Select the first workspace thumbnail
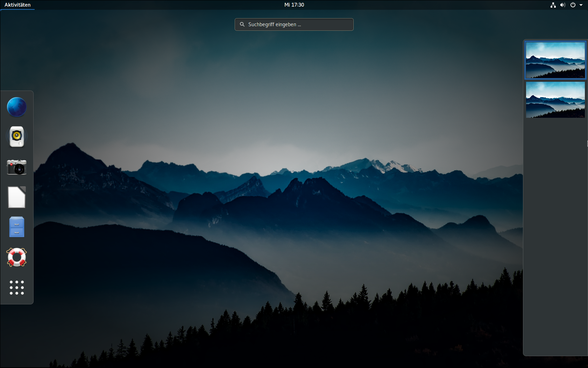 pos(555,60)
